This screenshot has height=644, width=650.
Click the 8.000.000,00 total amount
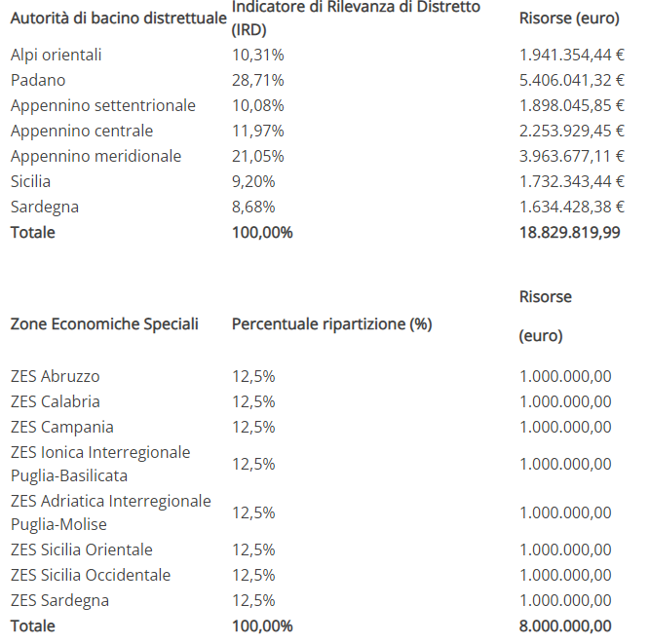pyautogui.click(x=565, y=625)
